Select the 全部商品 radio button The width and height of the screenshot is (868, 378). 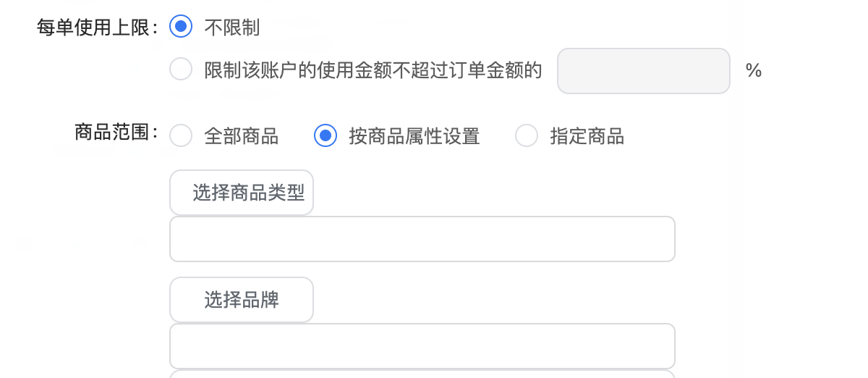[181, 135]
